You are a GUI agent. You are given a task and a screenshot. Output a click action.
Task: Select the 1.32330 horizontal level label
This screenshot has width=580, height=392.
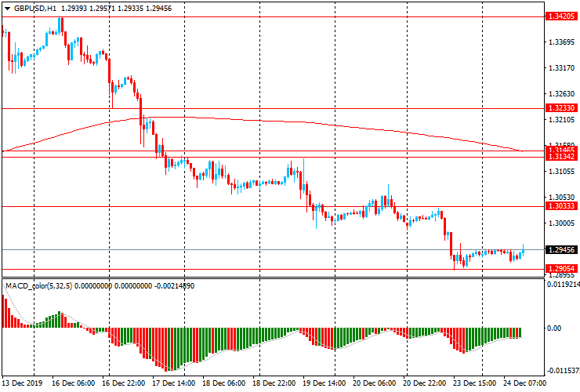pyautogui.click(x=561, y=108)
